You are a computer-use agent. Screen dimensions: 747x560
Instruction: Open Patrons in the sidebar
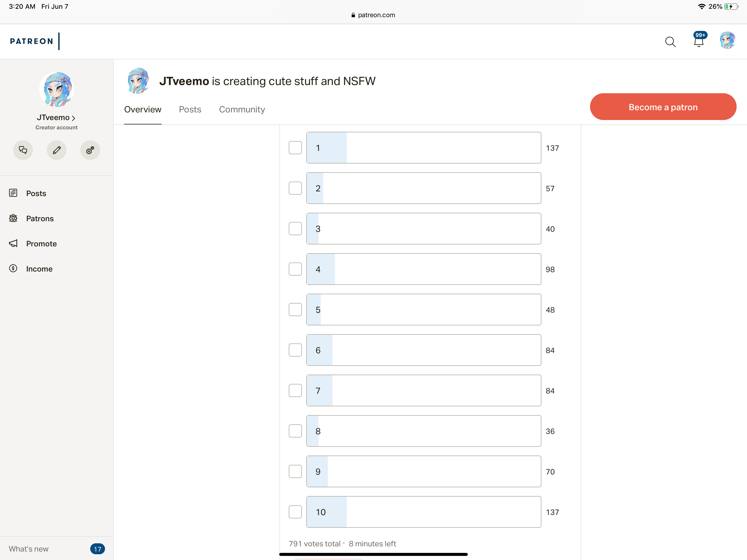click(x=40, y=218)
